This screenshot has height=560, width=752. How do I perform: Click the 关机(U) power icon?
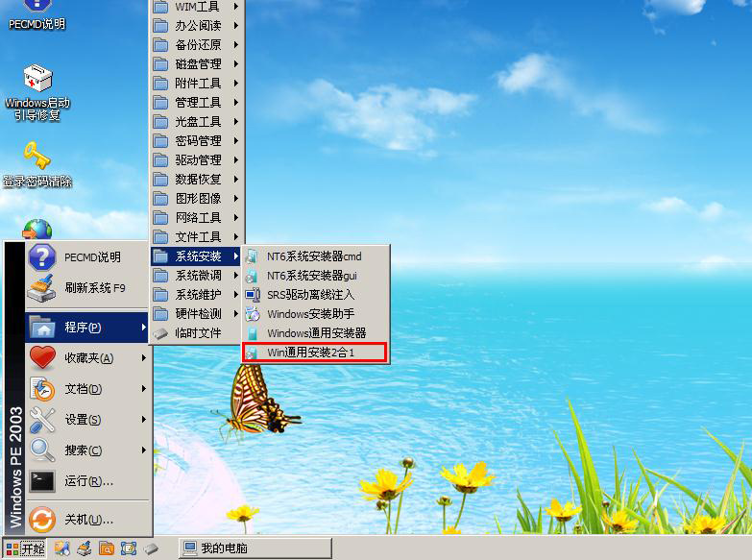[x=42, y=520]
